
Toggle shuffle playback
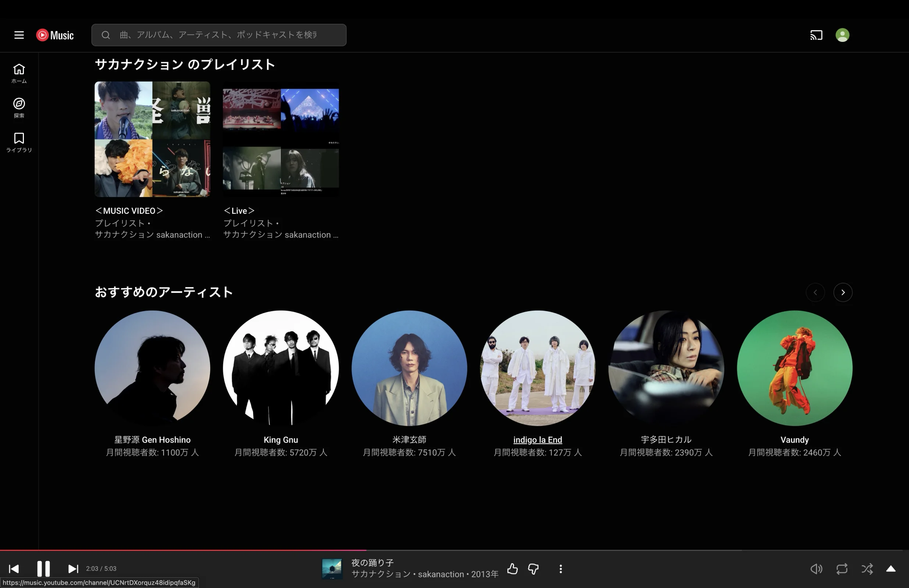point(867,569)
